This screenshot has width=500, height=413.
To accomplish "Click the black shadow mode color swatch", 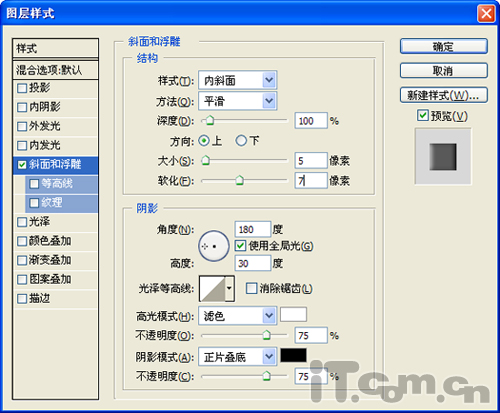I will click(x=293, y=355).
